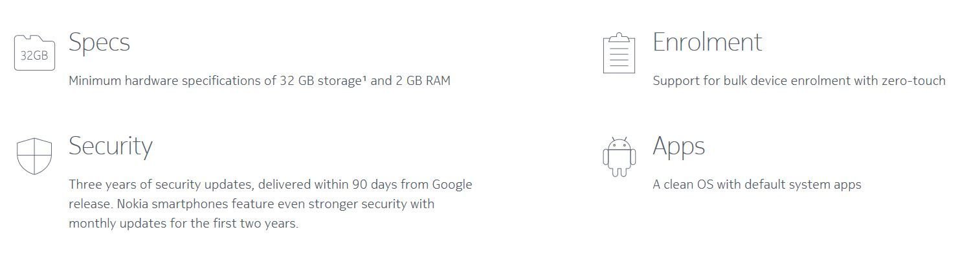Select the Specs heading
980x260 pixels.
click(x=99, y=43)
